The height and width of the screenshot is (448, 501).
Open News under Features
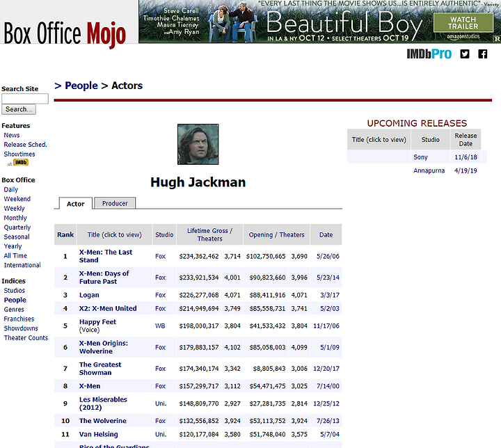point(12,135)
